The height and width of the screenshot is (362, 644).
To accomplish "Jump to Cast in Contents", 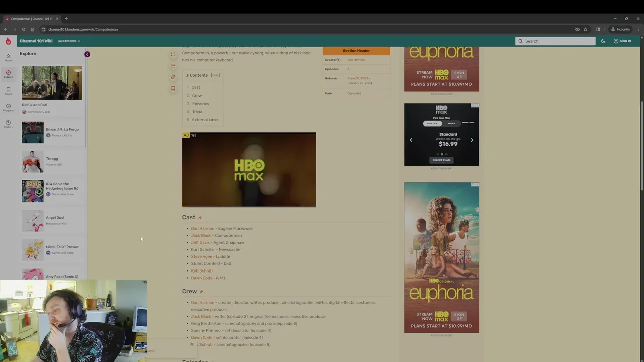I will 196,87.
